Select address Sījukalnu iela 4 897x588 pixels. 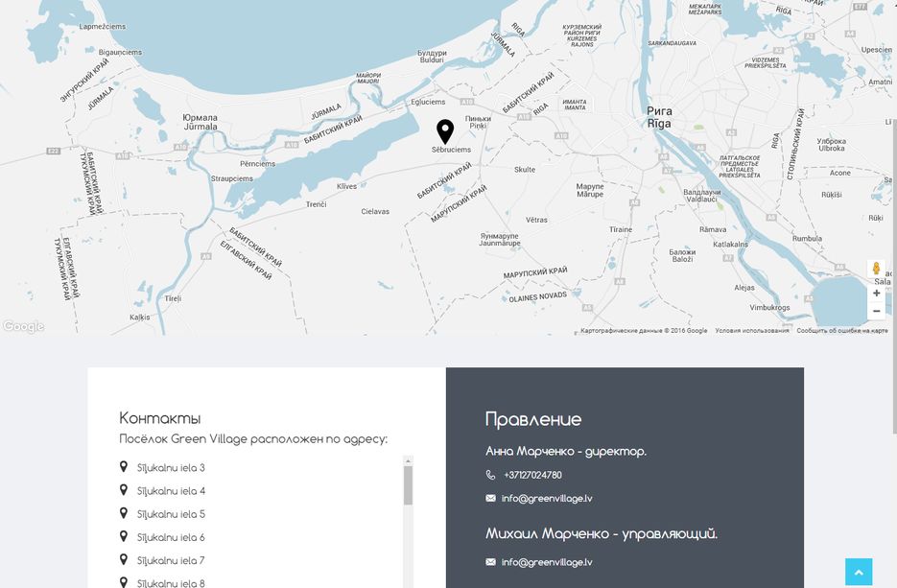[x=171, y=491]
